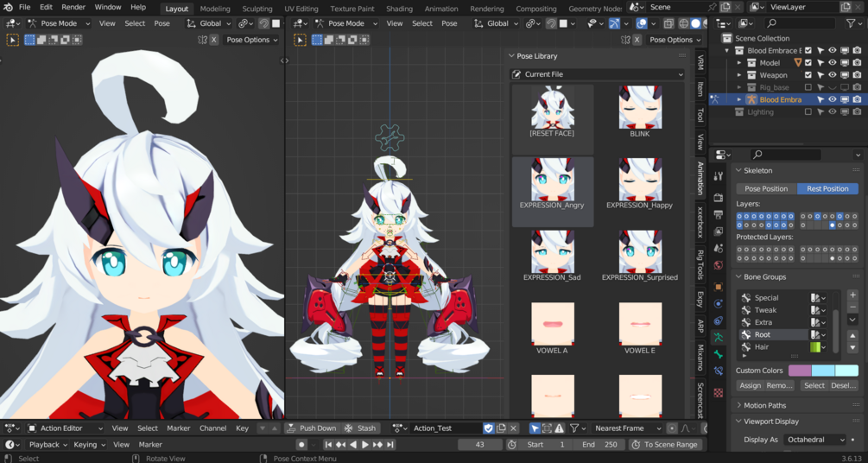The height and width of the screenshot is (463, 868).
Task: Click the Blood Embra armature icon in outliner
Action: [x=751, y=99]
